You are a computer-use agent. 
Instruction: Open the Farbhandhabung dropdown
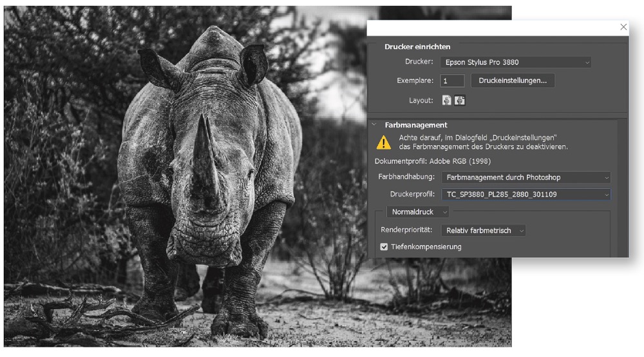tap(526, 177)
